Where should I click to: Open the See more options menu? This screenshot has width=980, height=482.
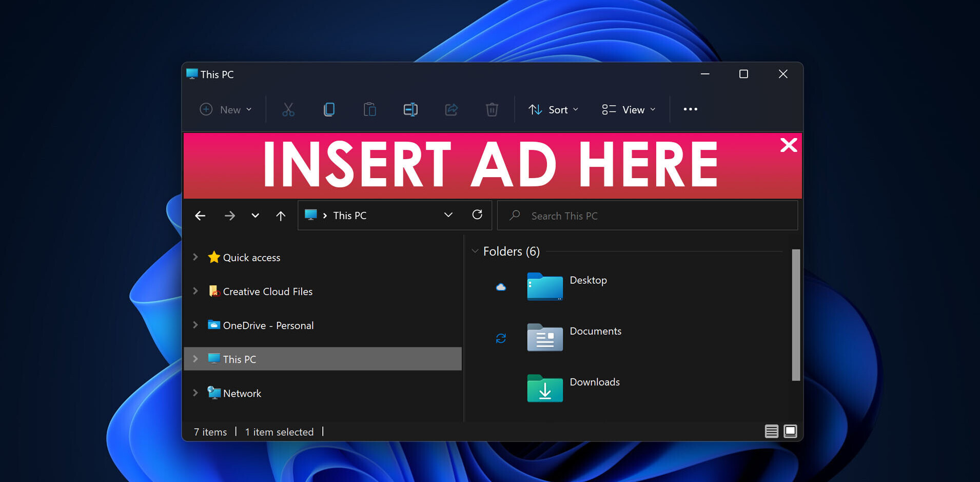pyautogui.click(x=690, y=109)
